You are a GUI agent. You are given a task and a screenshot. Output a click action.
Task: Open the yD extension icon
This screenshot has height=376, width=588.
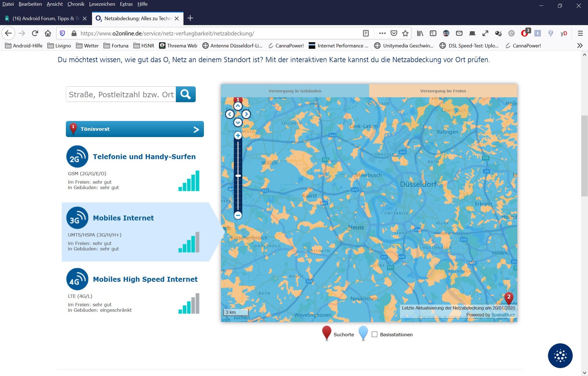564,33
